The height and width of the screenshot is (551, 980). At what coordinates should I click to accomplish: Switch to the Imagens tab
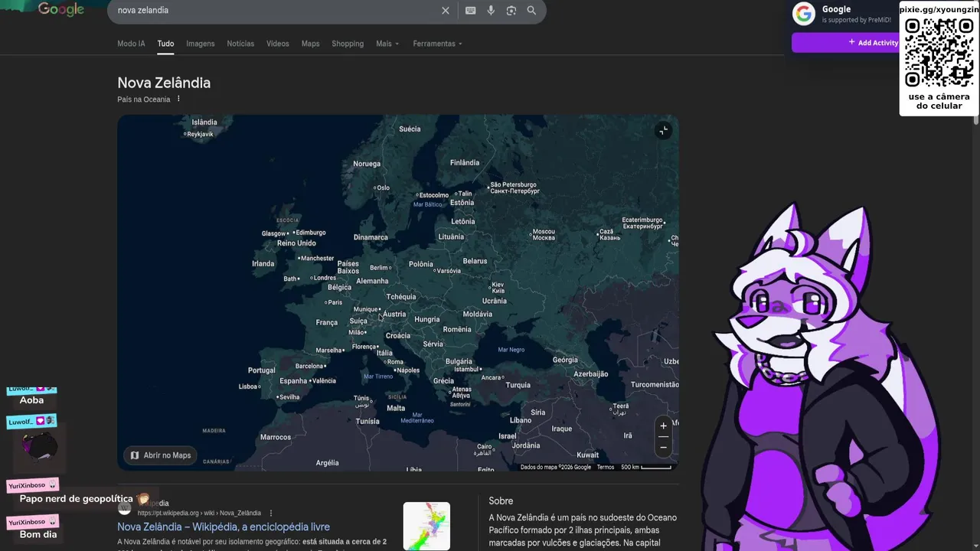tap(201, 44)
